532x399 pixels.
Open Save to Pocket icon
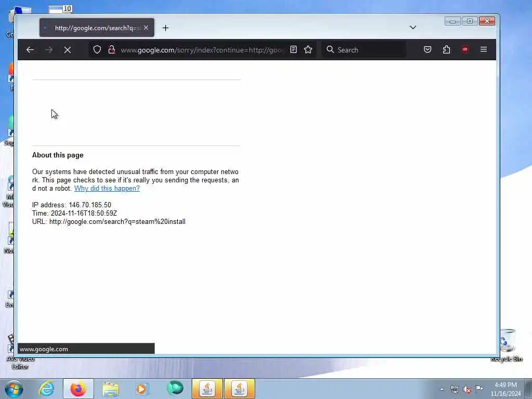click(x=428, y=49)
